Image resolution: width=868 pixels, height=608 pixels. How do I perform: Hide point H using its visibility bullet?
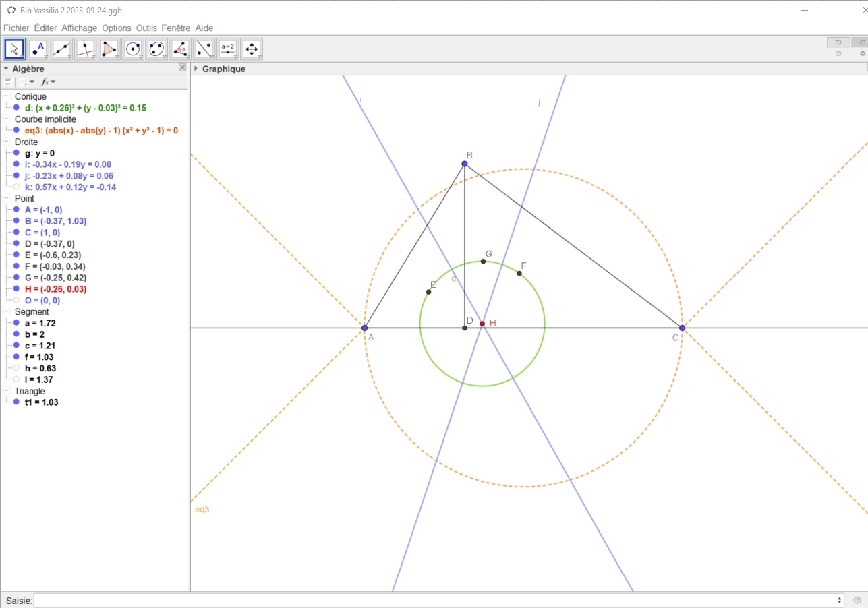(16, 289)
